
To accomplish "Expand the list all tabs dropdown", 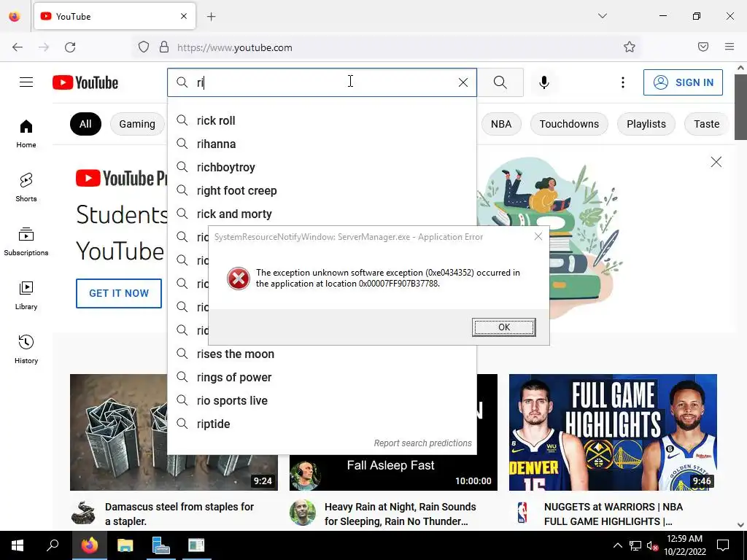I will tap(602, 16).
